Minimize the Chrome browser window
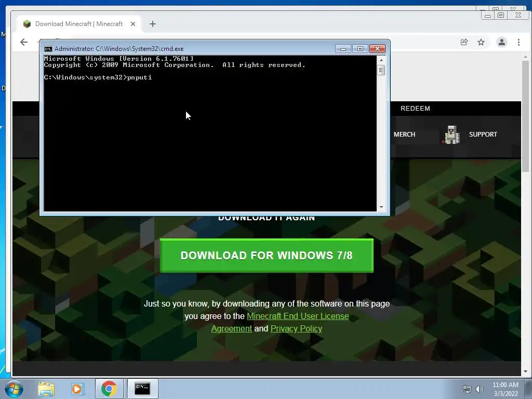Viewport: 532px width, 399px height. click(x=487, y=15)
